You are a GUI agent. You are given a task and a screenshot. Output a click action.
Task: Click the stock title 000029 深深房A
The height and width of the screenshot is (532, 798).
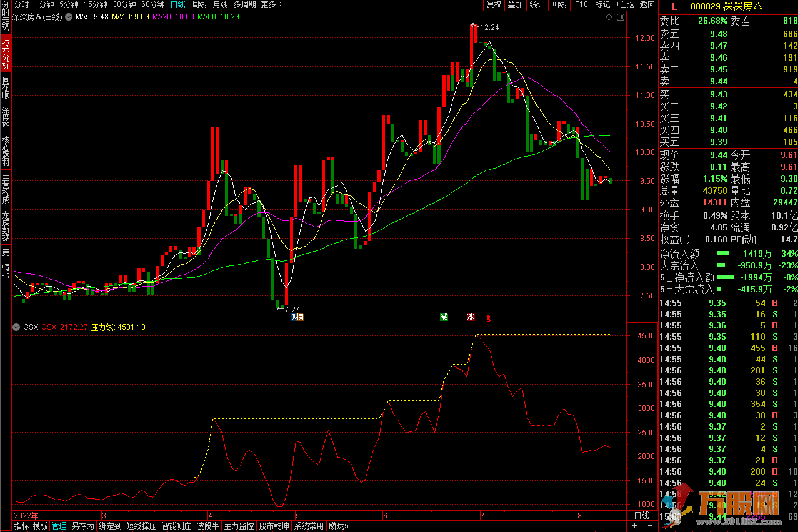[x=726, y=6]
